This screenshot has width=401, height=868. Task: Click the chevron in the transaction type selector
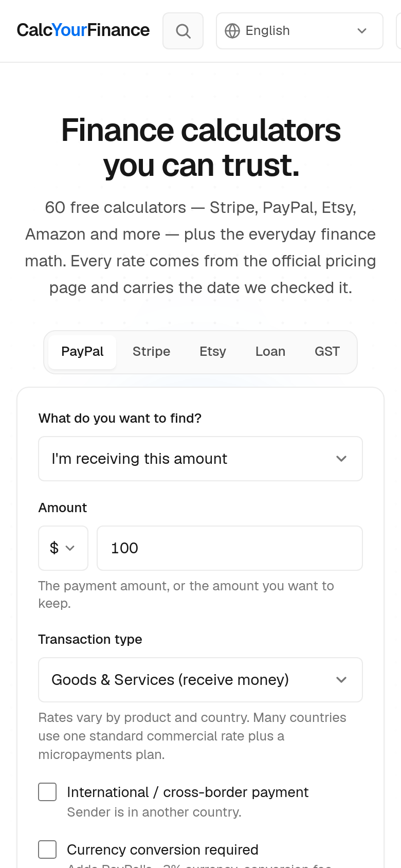tap(341, 680)
